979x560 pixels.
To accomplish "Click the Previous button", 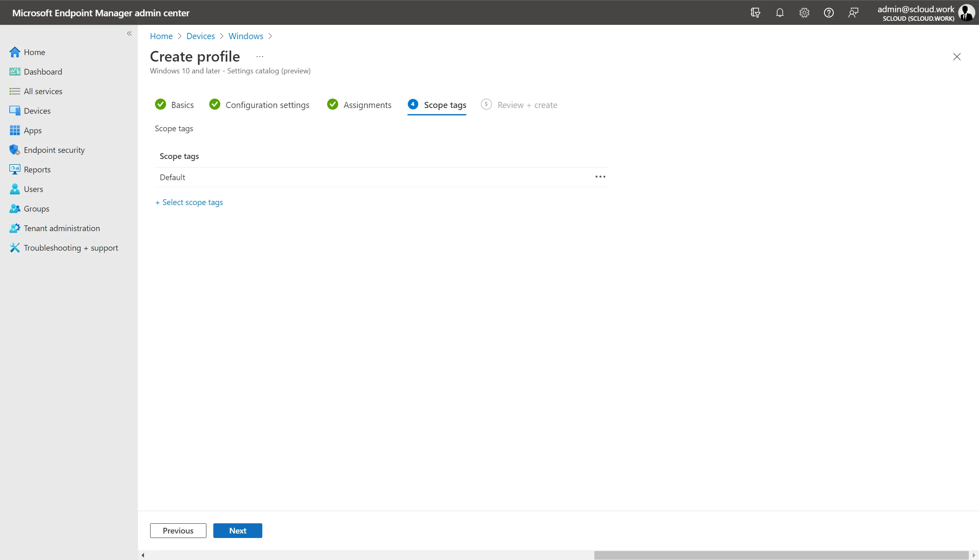I will 178,531.
